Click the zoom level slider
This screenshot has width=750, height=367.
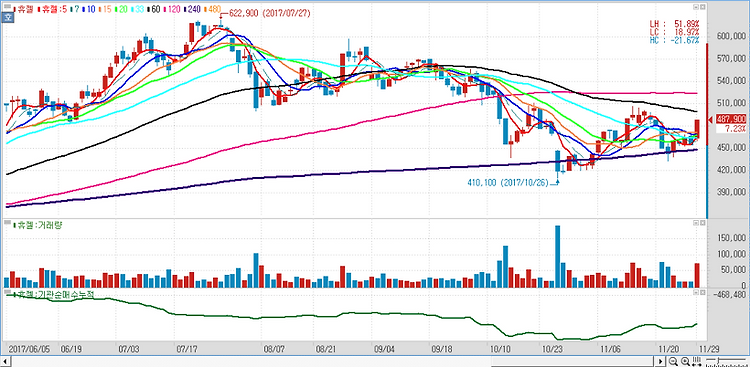pos(726,362)
